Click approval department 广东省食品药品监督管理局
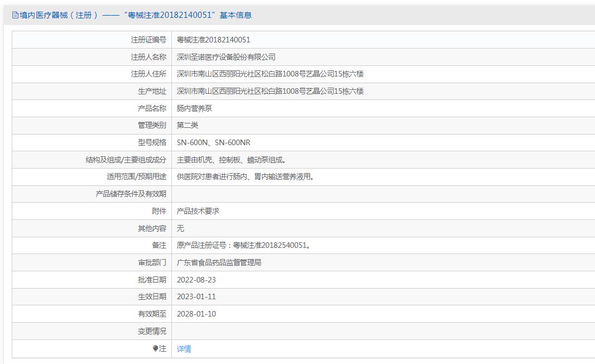595x364 pixels. [219, 262]
